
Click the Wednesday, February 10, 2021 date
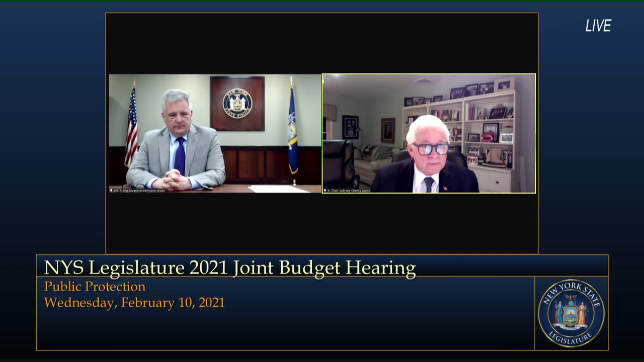pos(134,303)
